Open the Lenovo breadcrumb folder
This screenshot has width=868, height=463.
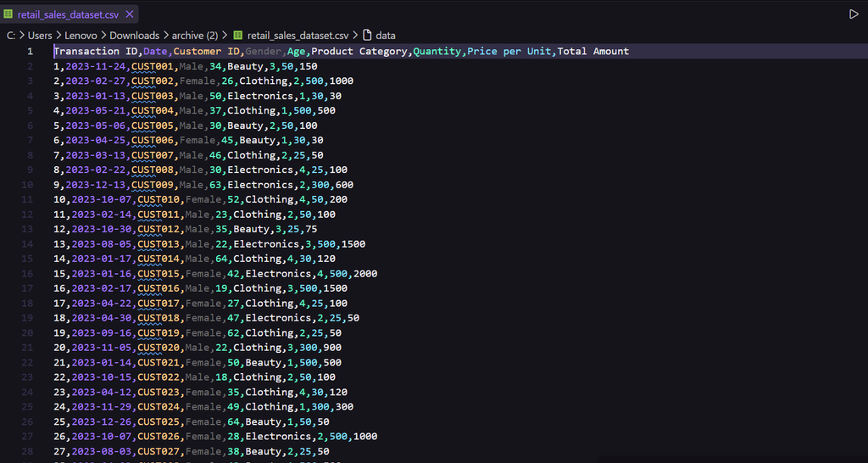tap(81, 36)
